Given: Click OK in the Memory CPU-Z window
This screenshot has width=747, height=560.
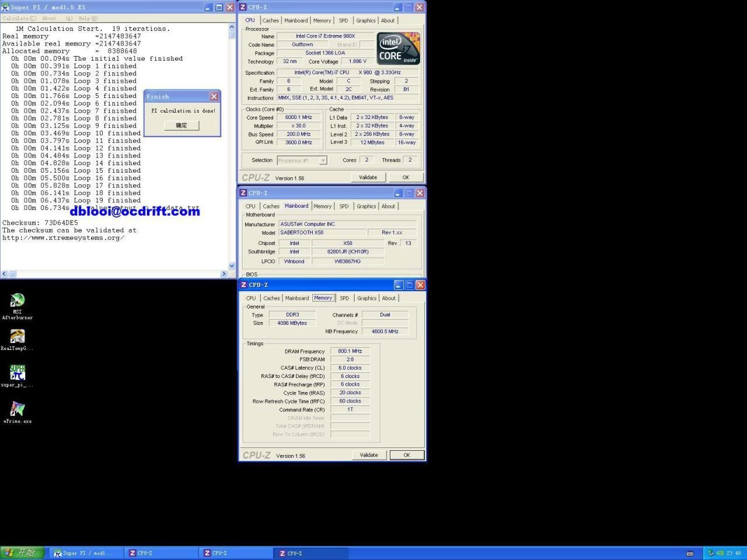Looking at the screenshot, I should pos(406,454).
